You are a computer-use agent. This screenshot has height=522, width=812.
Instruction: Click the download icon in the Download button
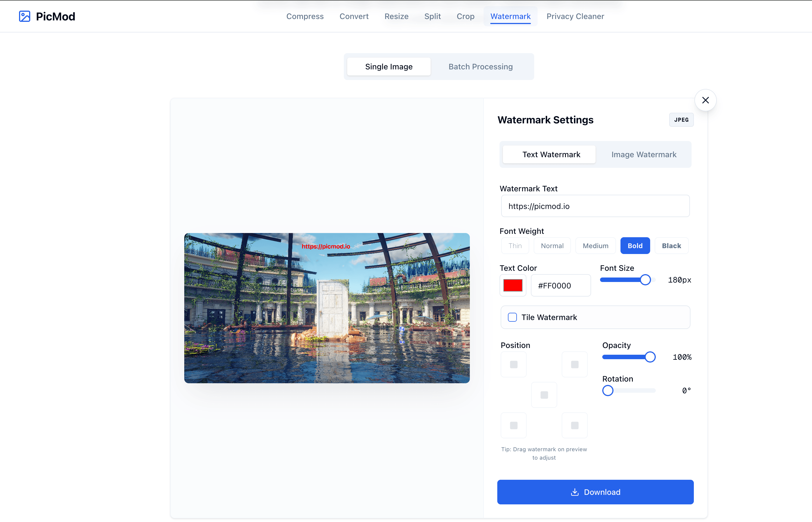pyautogui.click(x=575, y=492)
